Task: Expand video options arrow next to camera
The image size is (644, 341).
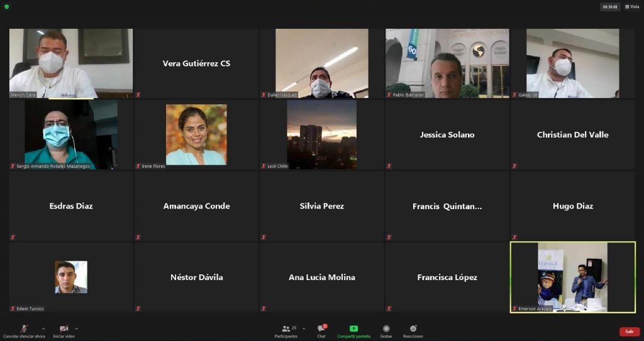Action: pyautogui.click(x=77, y=328)
